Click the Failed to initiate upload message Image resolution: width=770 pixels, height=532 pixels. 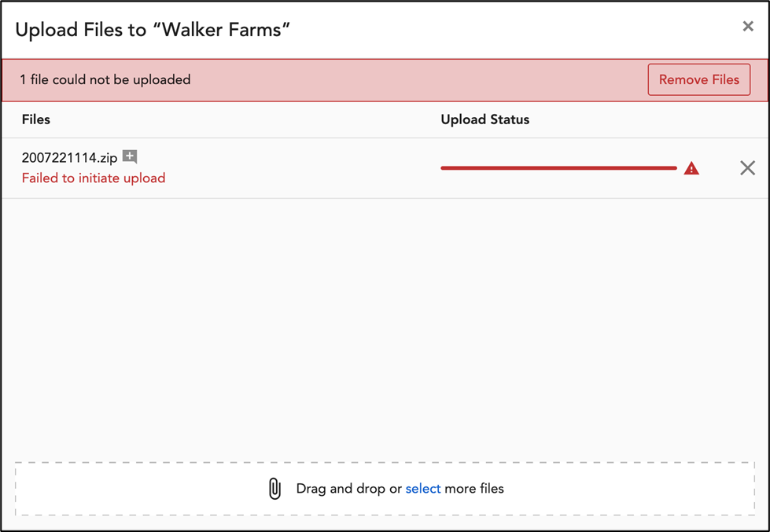pyautogui.click(x=94, y=178)
